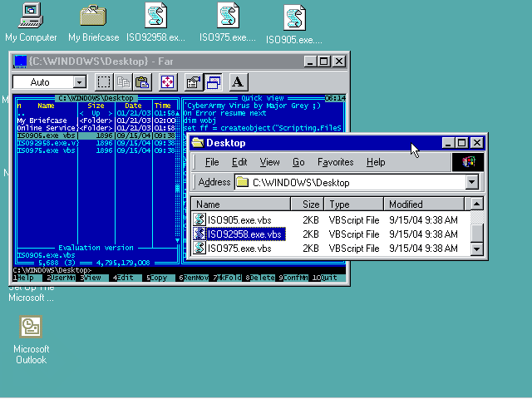Select the '..' Up entry in Far panel
The width and height of the screenshot is (532, 399).
click(x=97, y=113)
